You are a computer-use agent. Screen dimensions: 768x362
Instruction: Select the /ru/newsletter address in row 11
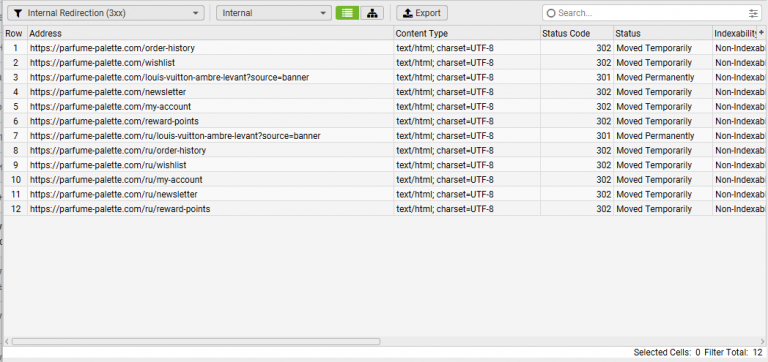pos(114,194)
